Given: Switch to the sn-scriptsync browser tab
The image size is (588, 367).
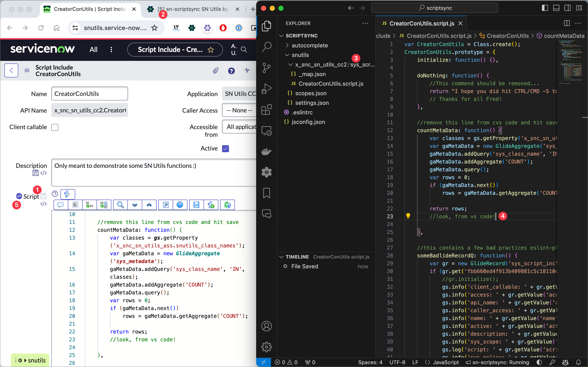Looking at the screenshot, I should pyautogui.click(x=192, y=9).
